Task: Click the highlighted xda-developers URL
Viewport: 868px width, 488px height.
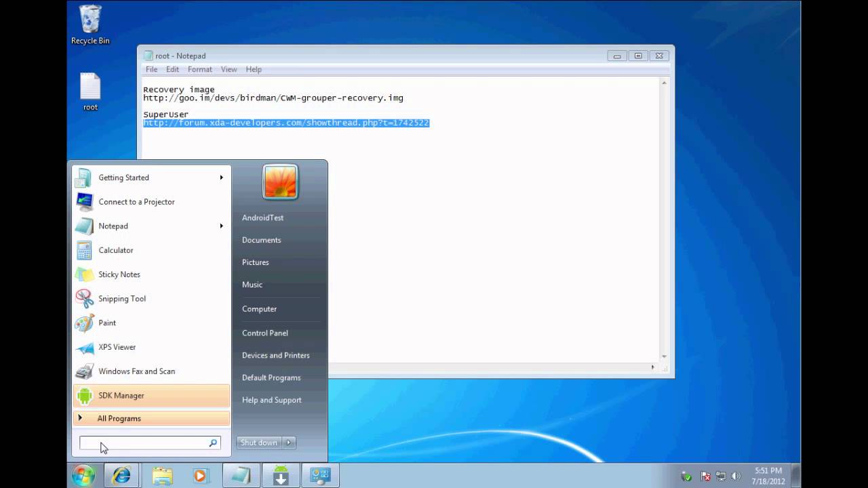Action: pyautogui.click(x=286, y=123)
